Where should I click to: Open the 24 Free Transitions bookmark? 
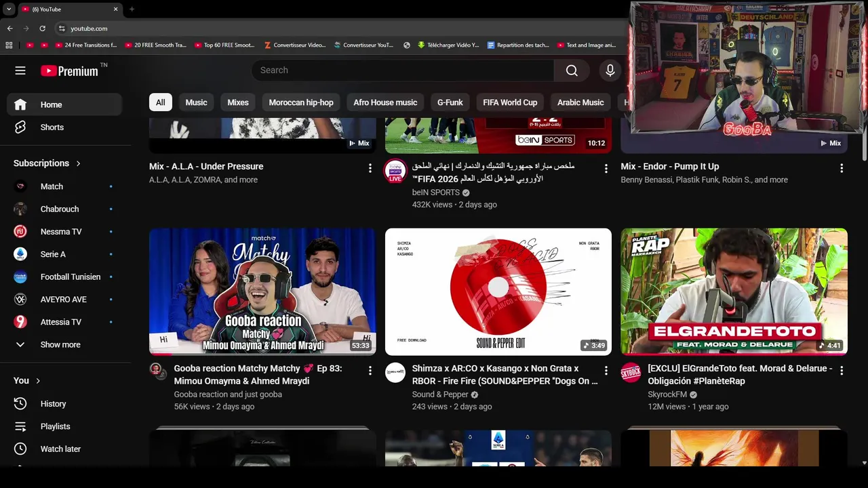coord(85,45)
